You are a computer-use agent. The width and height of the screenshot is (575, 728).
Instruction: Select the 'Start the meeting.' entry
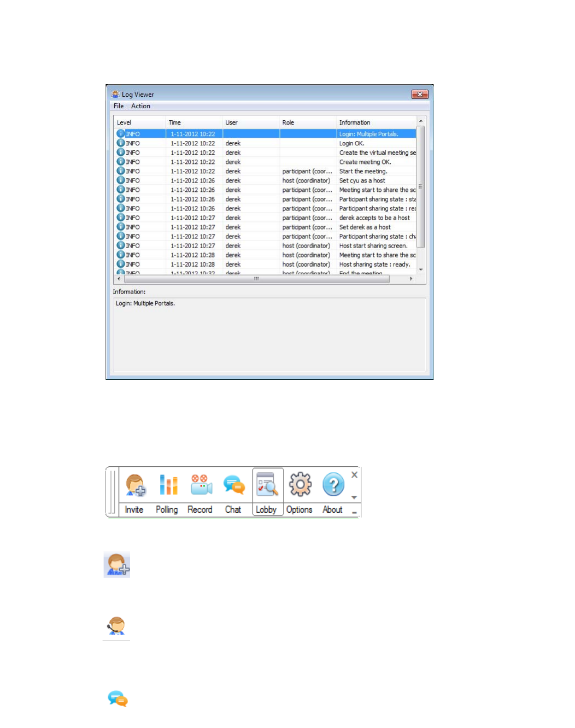point(265,171)
